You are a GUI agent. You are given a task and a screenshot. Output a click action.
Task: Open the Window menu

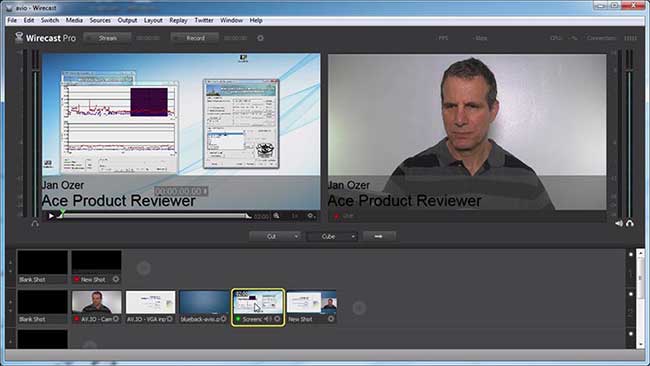(x=231, y=20)
